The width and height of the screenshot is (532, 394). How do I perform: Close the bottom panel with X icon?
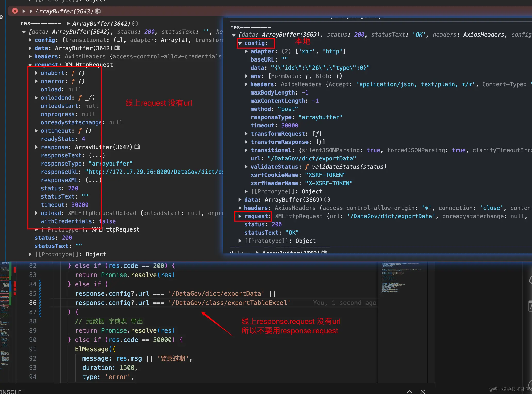[x=423, y=391]
